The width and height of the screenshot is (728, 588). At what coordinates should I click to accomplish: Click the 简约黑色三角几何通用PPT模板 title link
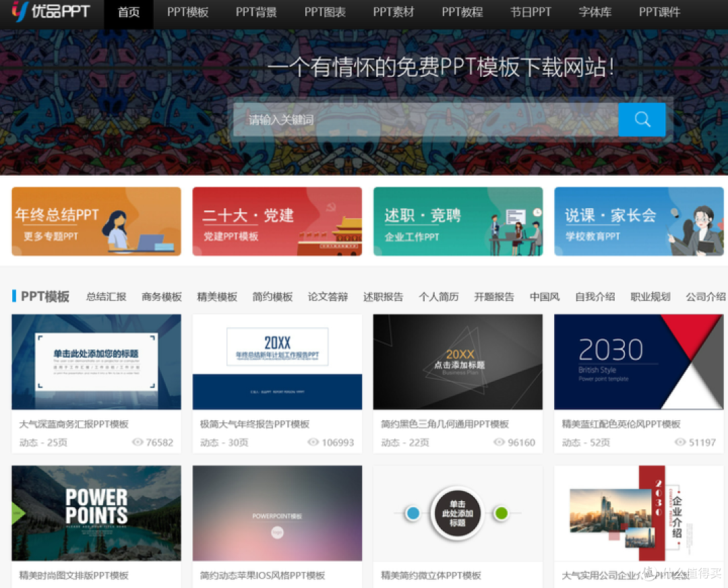pyautogui.click(x=445, y=424)
